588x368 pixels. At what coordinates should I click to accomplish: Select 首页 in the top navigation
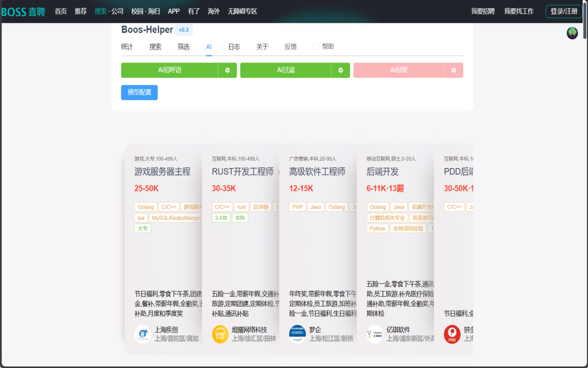(61, 11)
